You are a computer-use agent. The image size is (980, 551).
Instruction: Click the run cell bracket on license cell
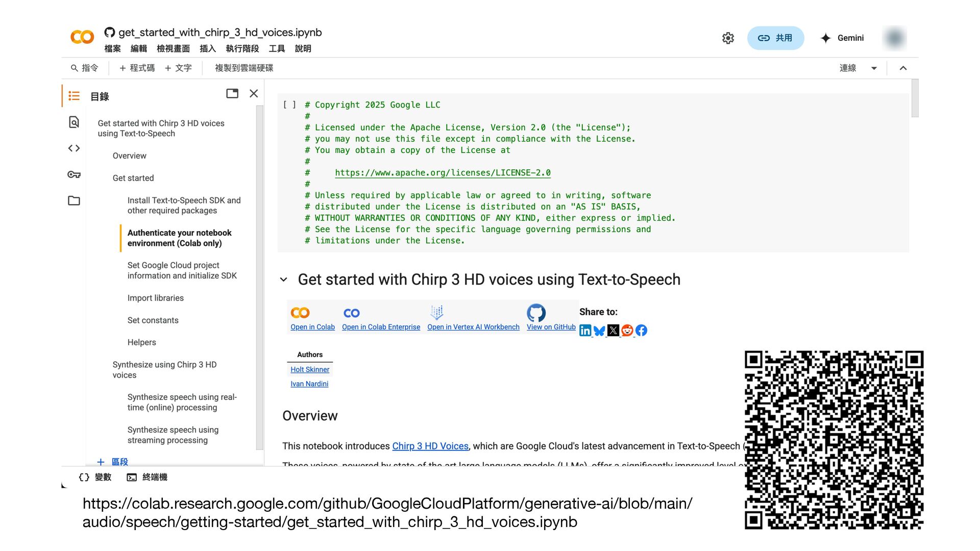(289, 105)
